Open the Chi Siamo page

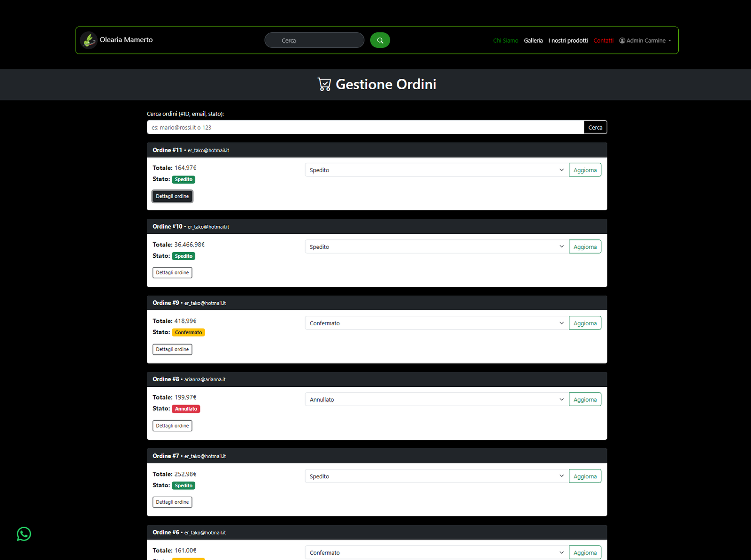point(505,40)
